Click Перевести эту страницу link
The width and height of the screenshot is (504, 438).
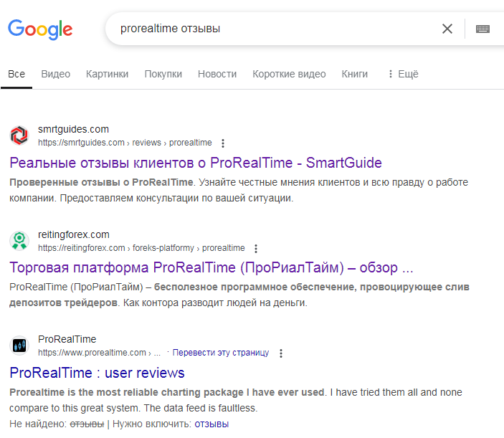click(221, 353)
